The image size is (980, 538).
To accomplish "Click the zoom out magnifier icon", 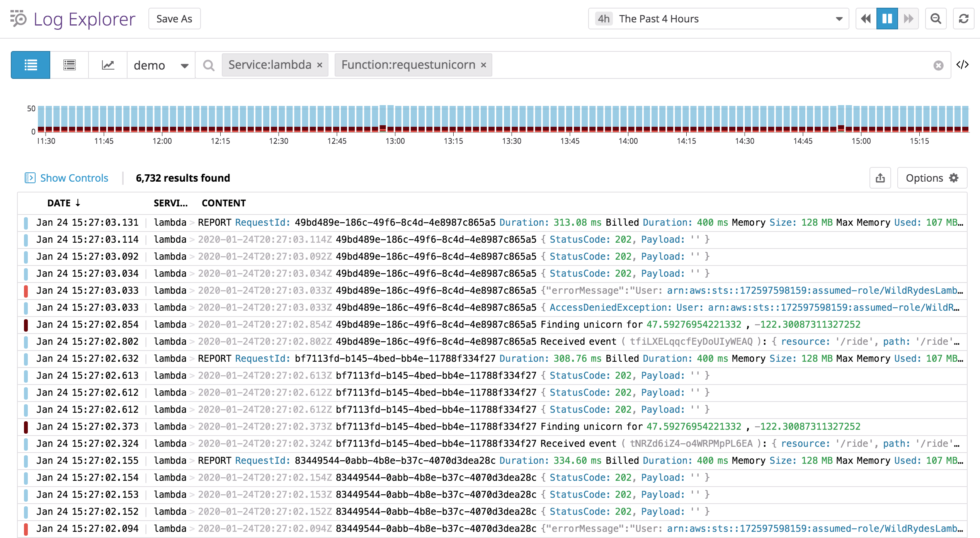I will 936,18.
